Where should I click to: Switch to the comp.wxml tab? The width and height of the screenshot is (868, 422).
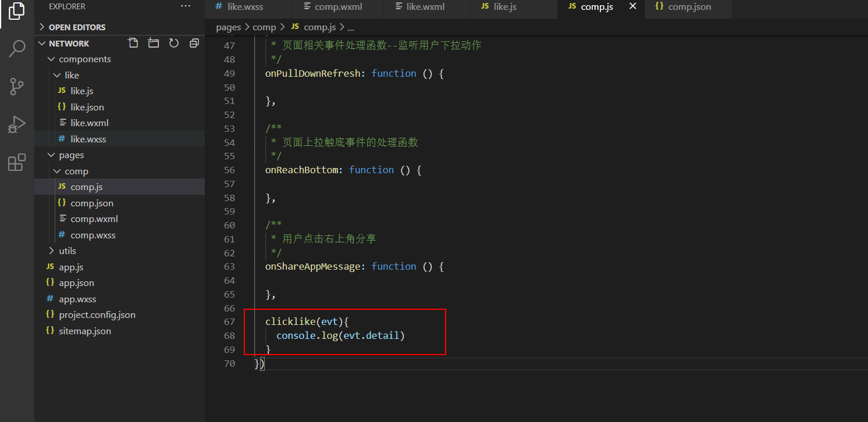(x=337, y=7)
